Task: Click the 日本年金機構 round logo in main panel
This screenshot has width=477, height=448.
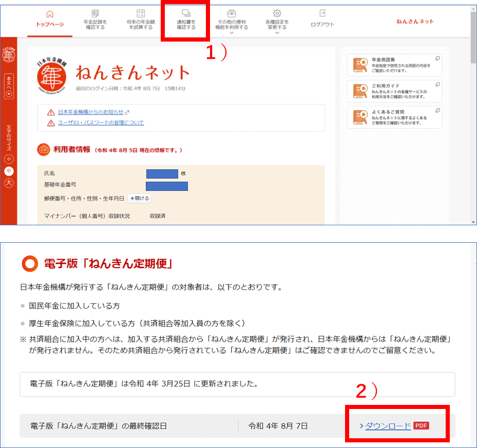Action: (51, 75)
